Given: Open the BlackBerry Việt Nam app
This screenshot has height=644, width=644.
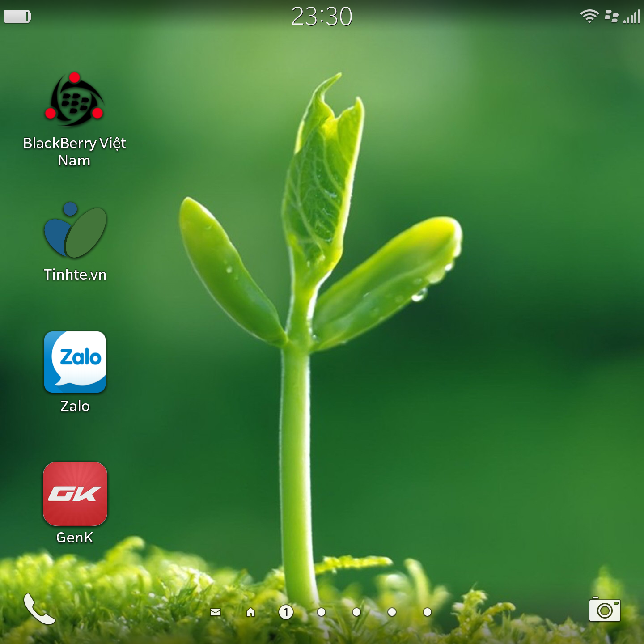Looking at the screenshot, I should click(x=74, y=99).
